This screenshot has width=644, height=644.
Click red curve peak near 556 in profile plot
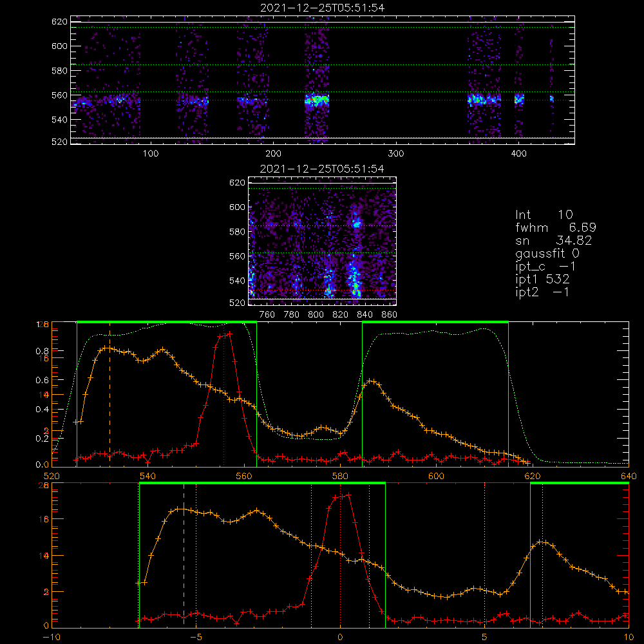point(229,334)
